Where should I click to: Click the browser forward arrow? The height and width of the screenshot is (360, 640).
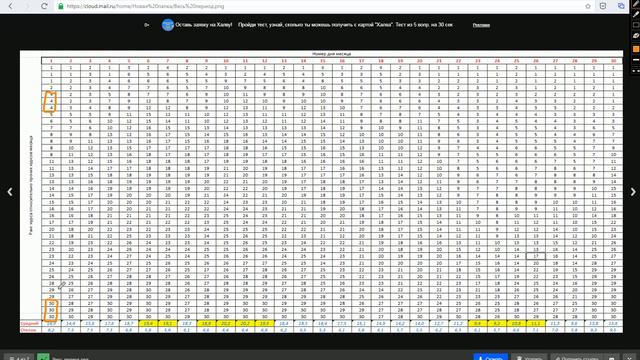pos(27,6)
